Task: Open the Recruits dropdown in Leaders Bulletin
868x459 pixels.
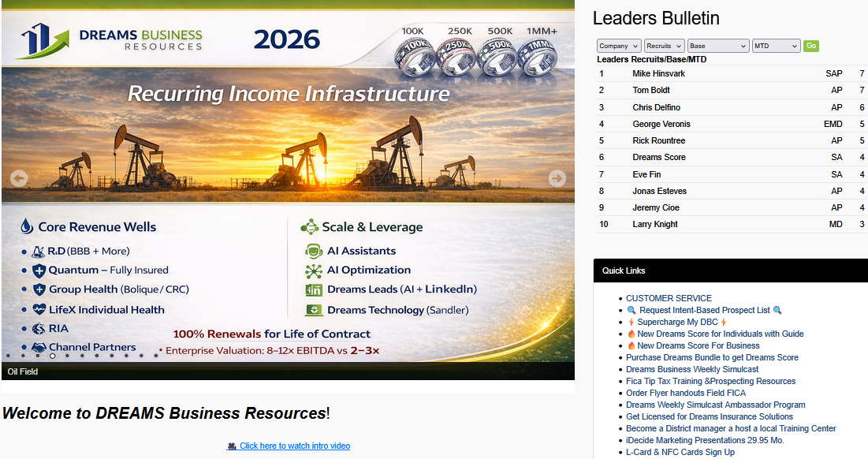Action: [665, 46]
